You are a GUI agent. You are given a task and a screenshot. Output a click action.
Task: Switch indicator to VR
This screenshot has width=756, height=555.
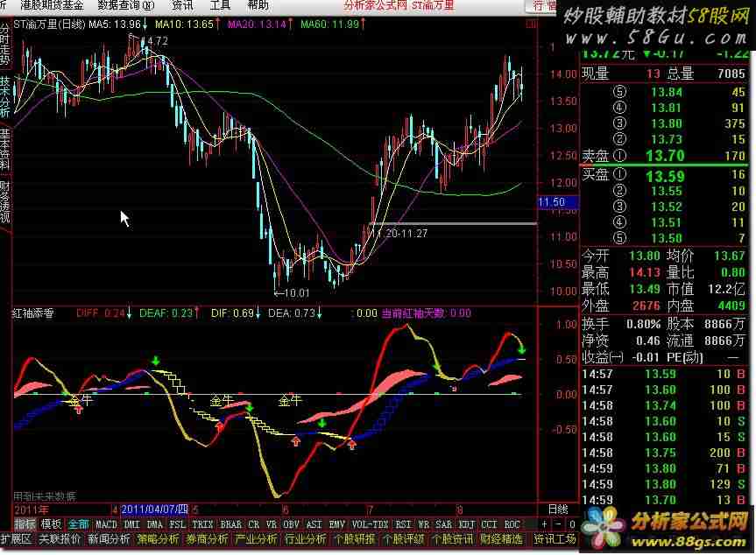coord(272,524)
